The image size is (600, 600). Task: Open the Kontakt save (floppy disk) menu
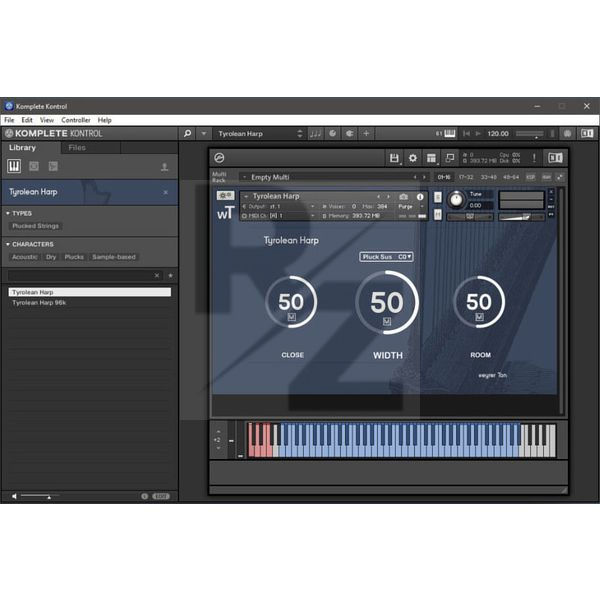pos(394,158)
